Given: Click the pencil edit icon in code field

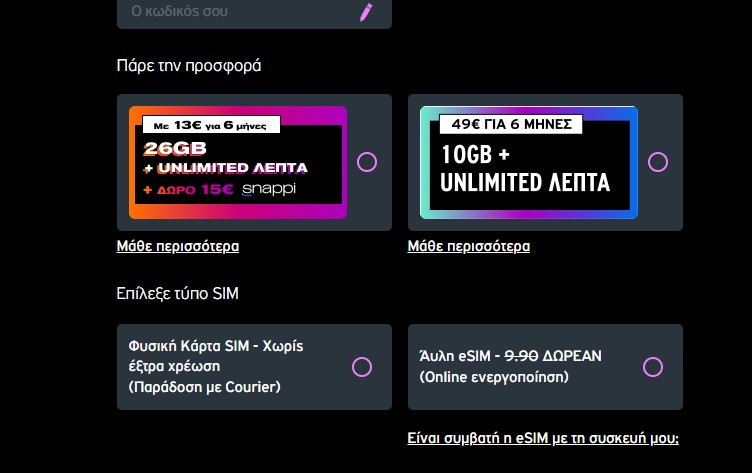Looking at the screenshot, I should (x=366, y=12).
